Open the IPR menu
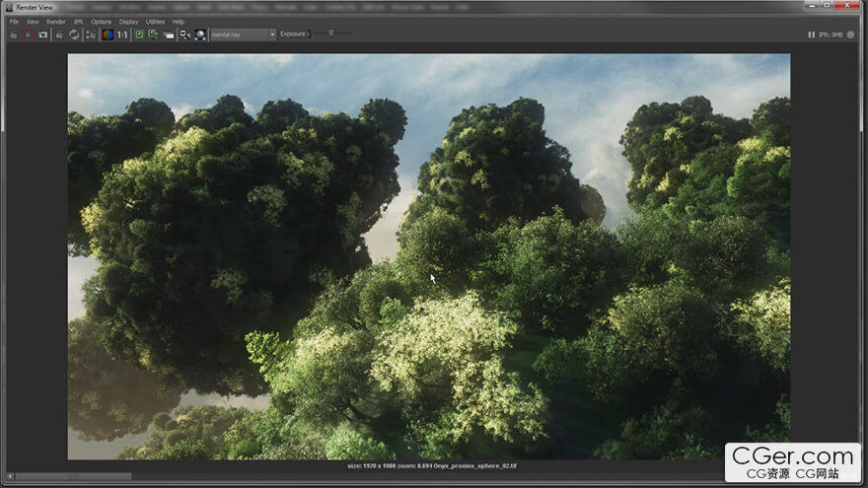This screenshot has width=868, height=488. point(79,21)
